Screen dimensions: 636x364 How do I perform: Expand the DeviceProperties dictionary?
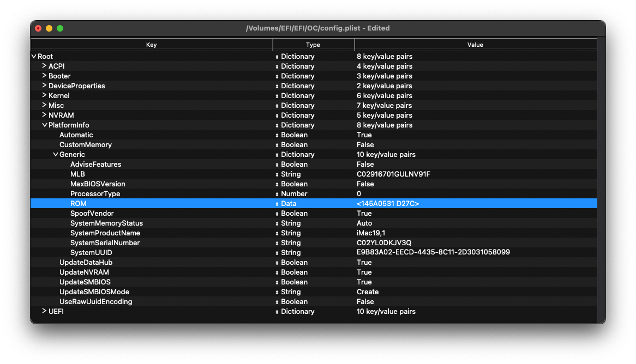click(x=44, y=85)
